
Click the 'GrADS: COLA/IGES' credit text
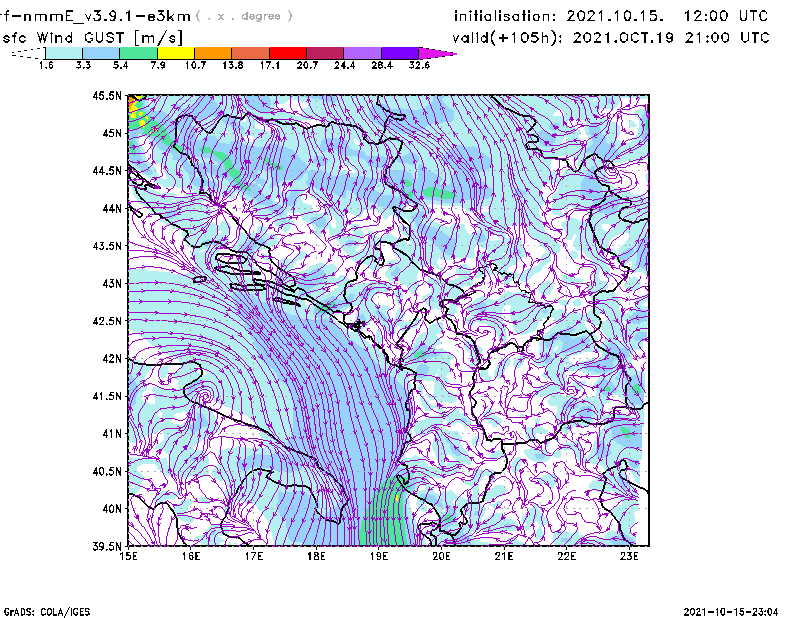[x=47, y=612]
